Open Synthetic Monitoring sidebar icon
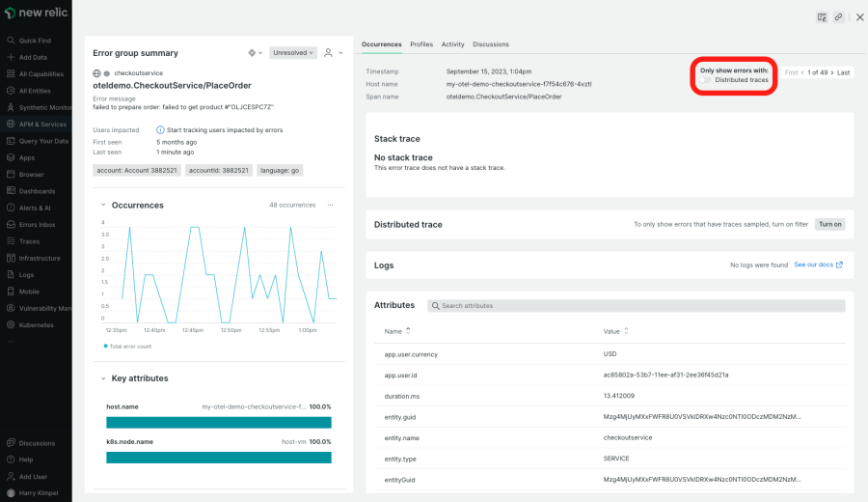The height and width of the screenshot is (502, 868). pos(11,107)
